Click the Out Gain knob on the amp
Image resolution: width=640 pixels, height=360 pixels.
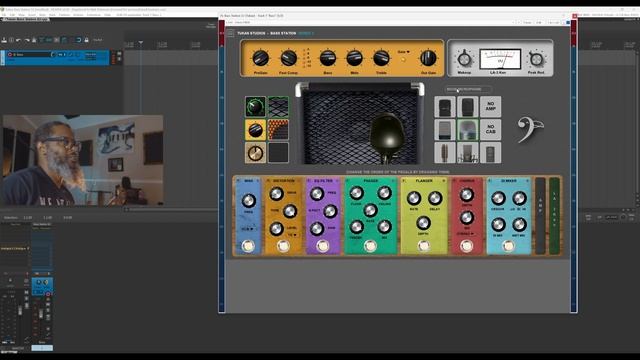tap(428, 58)
